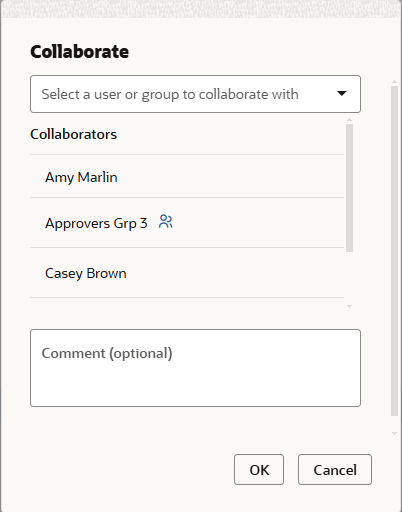Viewport: 402px width, 512px height.
Task: Click inside the Comment (optional) box
Action: [195, 368]
